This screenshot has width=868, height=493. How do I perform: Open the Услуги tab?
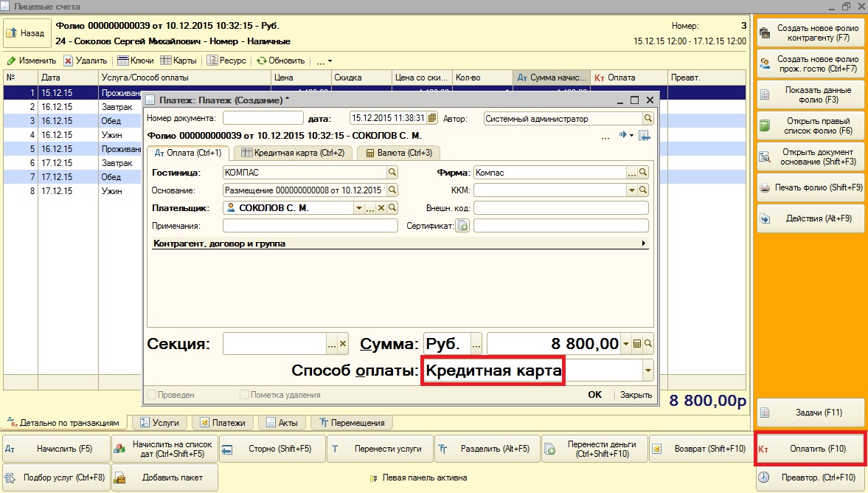159,423
